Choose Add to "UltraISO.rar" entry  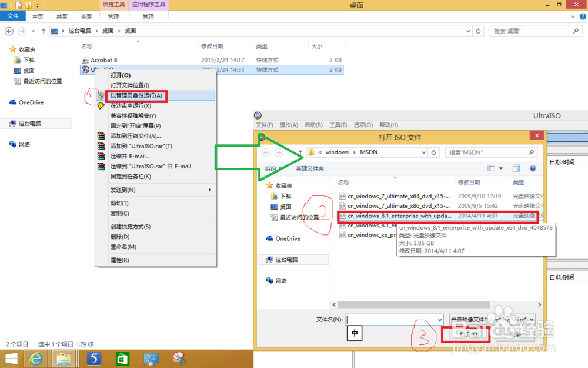(x=141, y=146)
